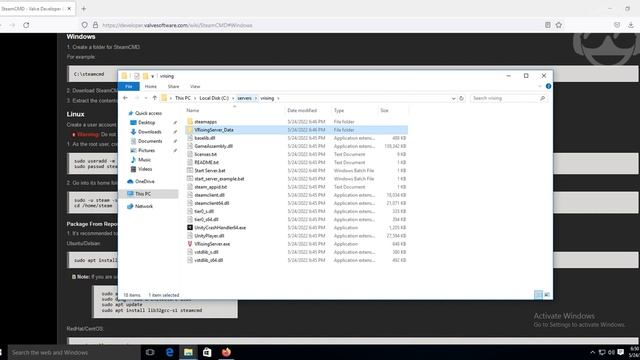The width and height of the screenshot is (640, 360).
Task: Expand chevron after vrising breadcrumb
Action: [x=278, y=98]
